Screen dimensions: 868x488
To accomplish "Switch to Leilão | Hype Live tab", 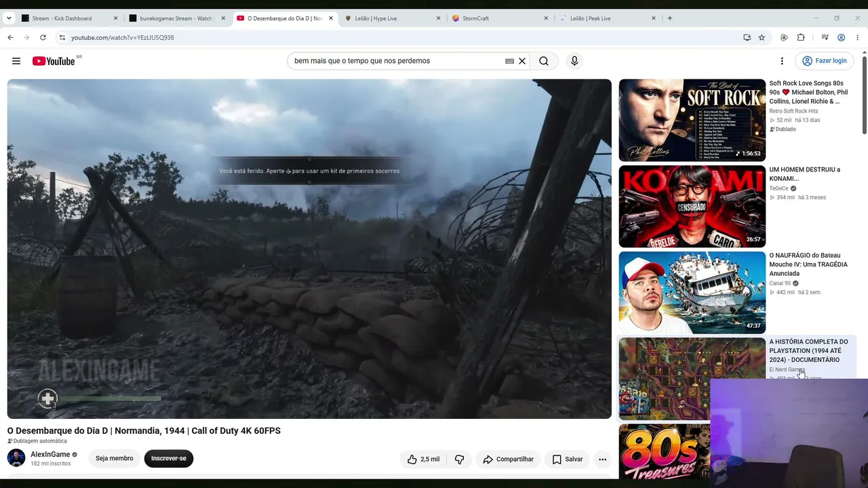I will coord(392,18).
